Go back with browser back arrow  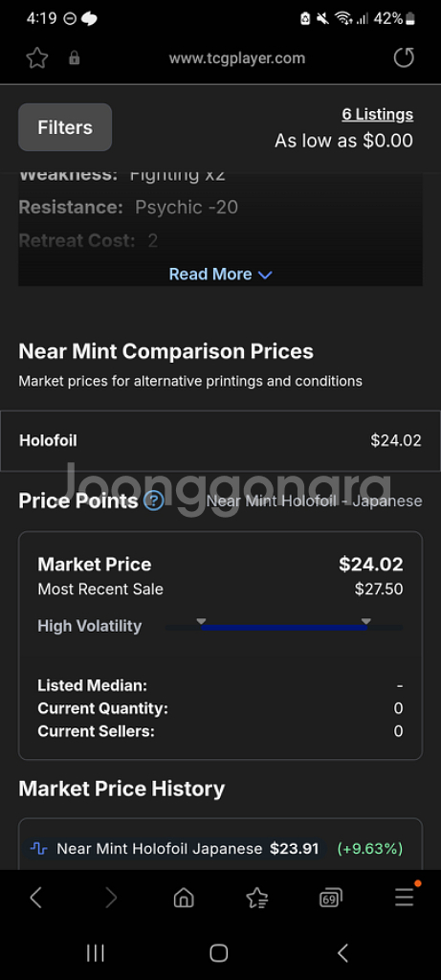pos(36,898)
